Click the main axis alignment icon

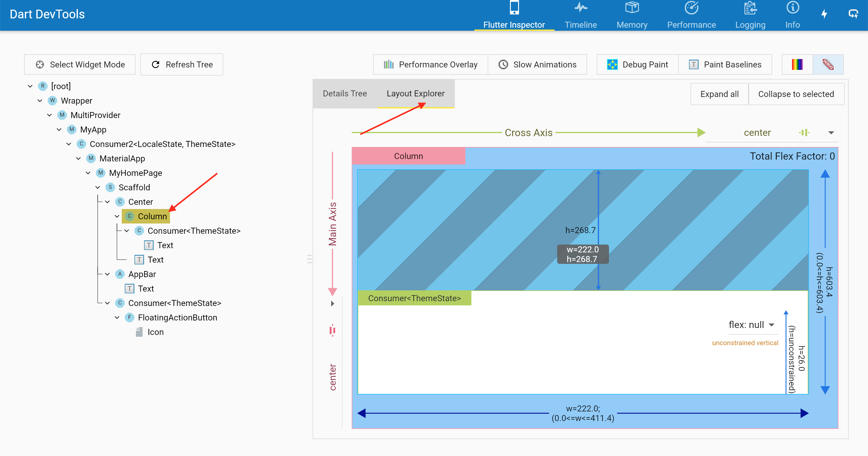332,330
